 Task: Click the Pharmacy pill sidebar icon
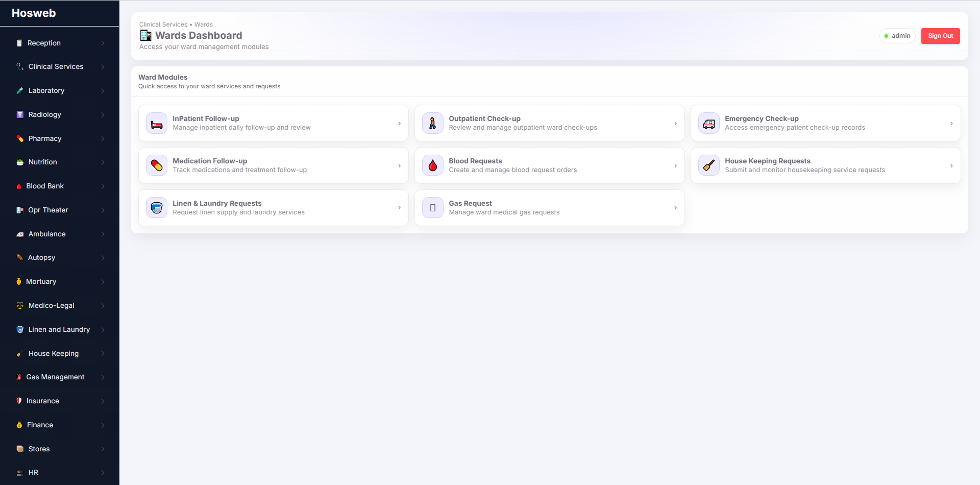(x=20, y=138)
